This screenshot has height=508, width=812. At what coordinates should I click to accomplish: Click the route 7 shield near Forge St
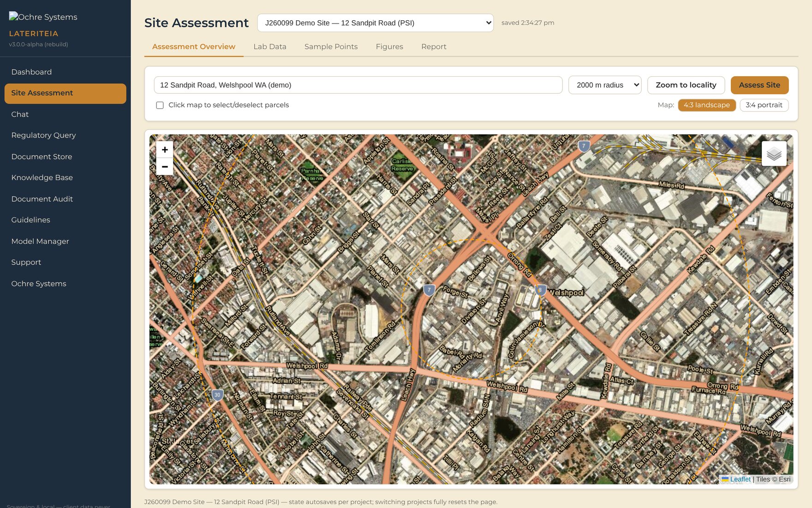429,290
